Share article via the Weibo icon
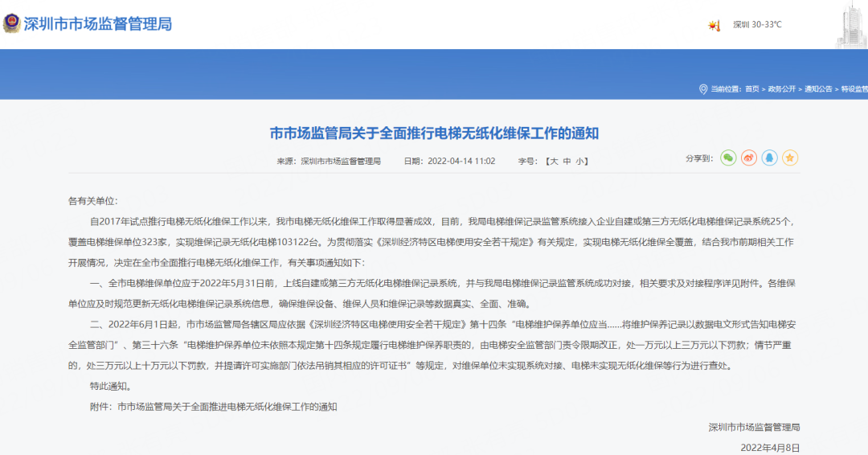This screenshot has width=868, height=455. tap(749, 158)
